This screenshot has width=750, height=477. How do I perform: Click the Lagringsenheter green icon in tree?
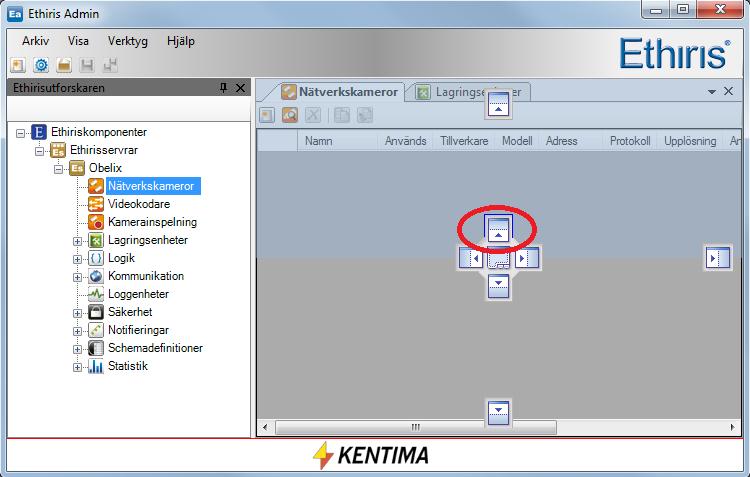pos(96,240)
